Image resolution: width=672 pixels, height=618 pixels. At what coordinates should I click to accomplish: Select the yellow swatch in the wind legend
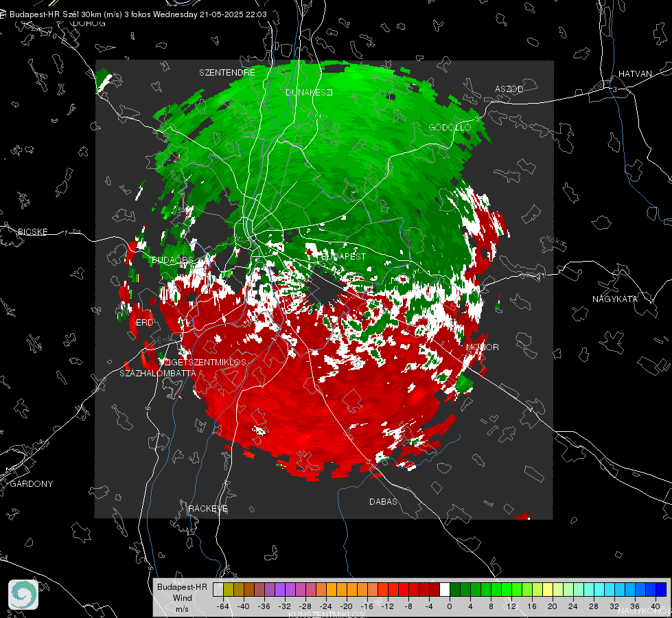(548, 589)
